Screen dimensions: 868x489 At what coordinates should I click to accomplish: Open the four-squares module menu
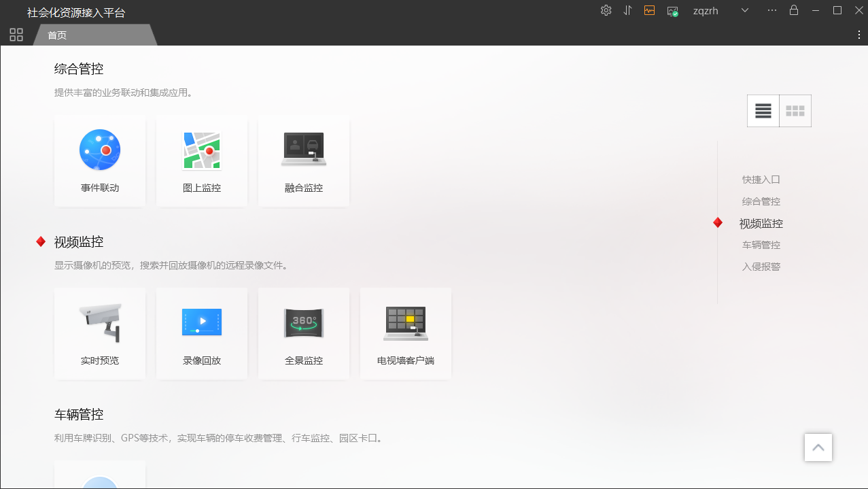[16, 35]
